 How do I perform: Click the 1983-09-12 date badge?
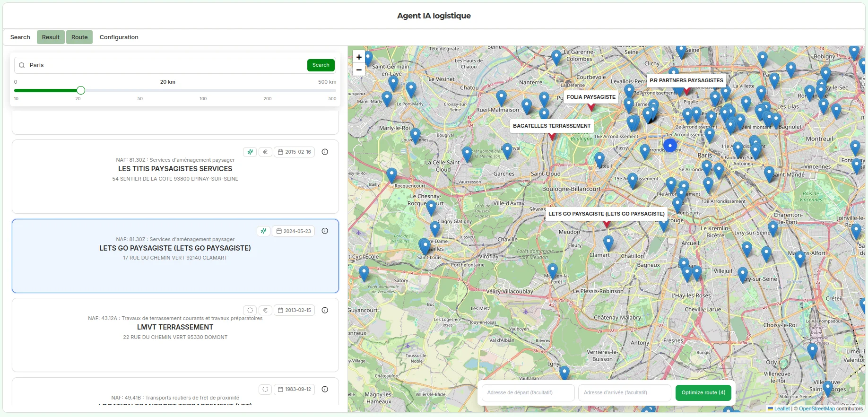pyautogui.click(x=295, y=390)
